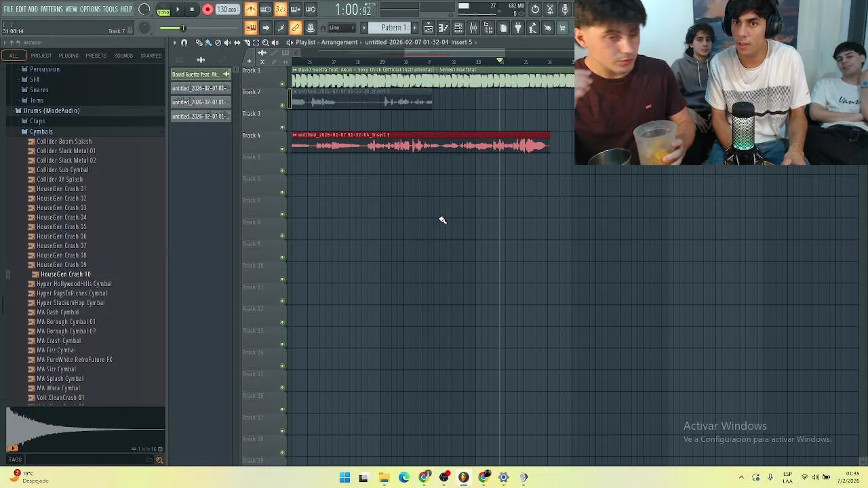The width and height of the screenshot is (868, 488).
Task: Click the undo history icon top right
Action: (535, 9)
